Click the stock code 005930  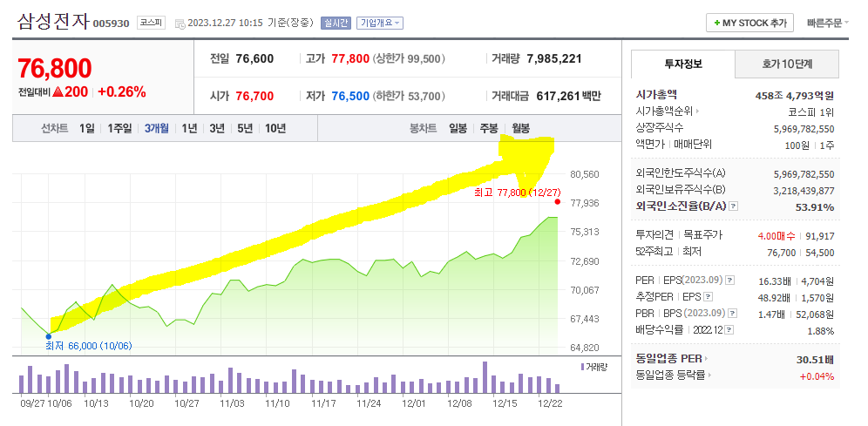pos(111,24)
